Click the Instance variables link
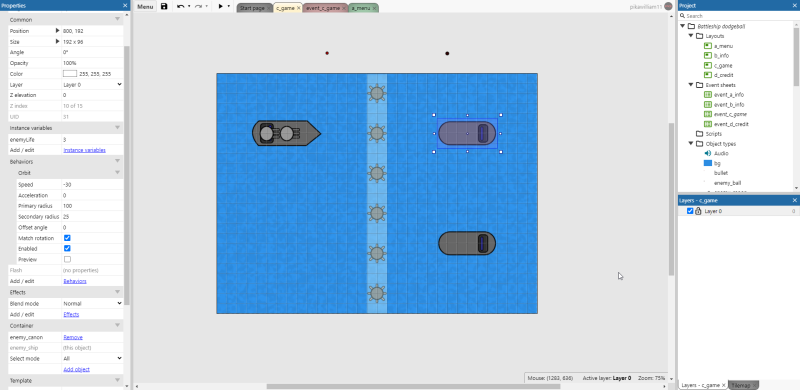This screenshot has height=390, width=800. [84, 150]
